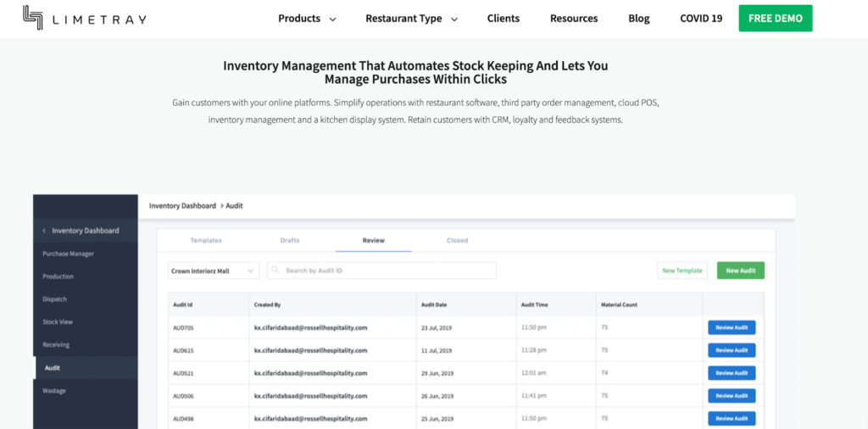
Task: Click the LimeTray logo icon
Action: pyautogui.click(x=33, y=18)
